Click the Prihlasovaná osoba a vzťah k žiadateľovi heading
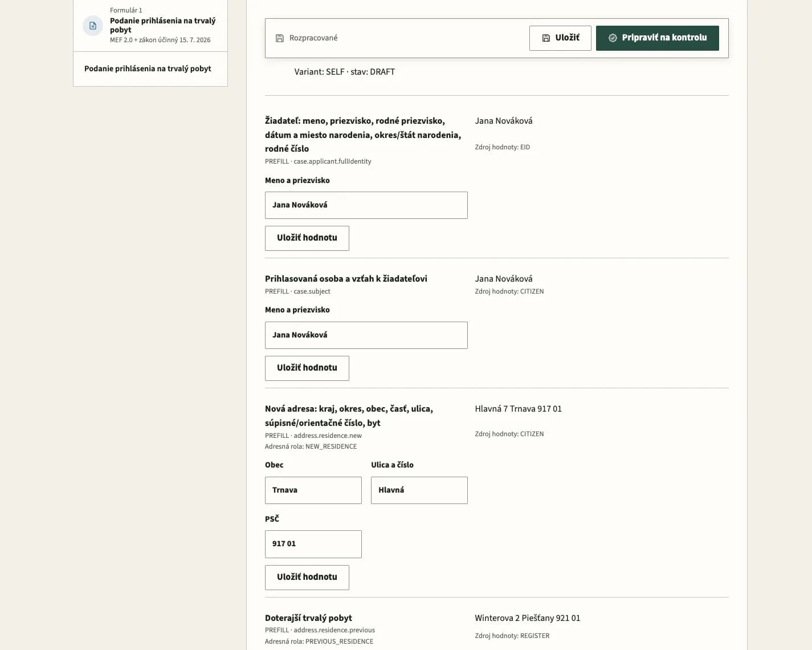The image size is (812, 650). (x=346, y=279)
